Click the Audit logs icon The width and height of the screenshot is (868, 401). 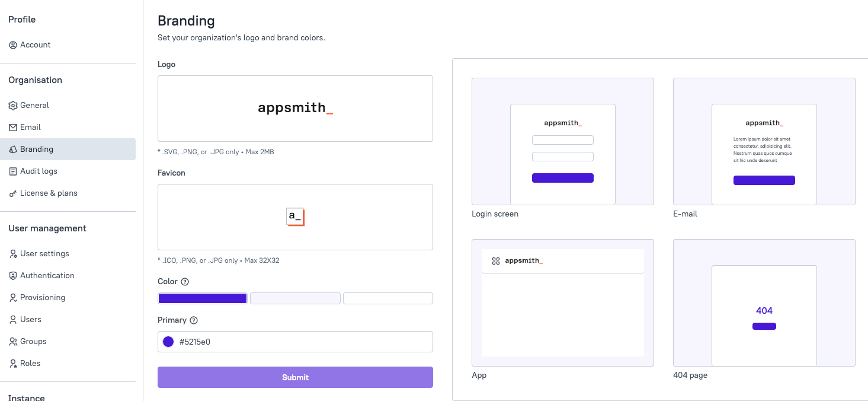click(13, 171)
